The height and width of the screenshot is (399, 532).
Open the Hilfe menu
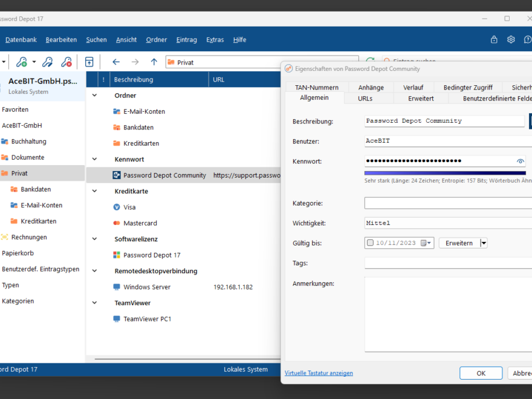coord(239,40)
